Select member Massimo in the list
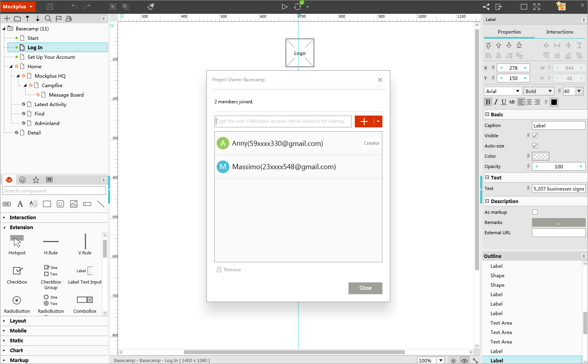Screen dimensions: 588x364 click(298, 167)
